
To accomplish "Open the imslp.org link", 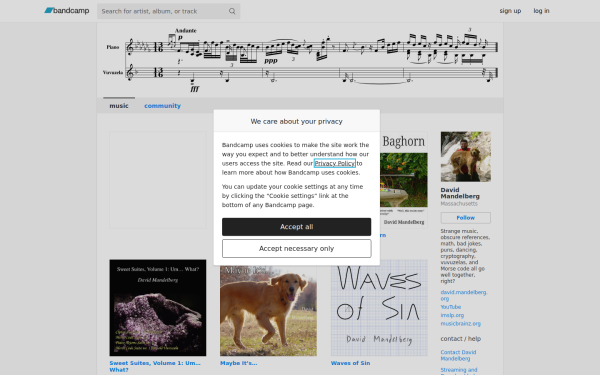I will pos(452,315).
